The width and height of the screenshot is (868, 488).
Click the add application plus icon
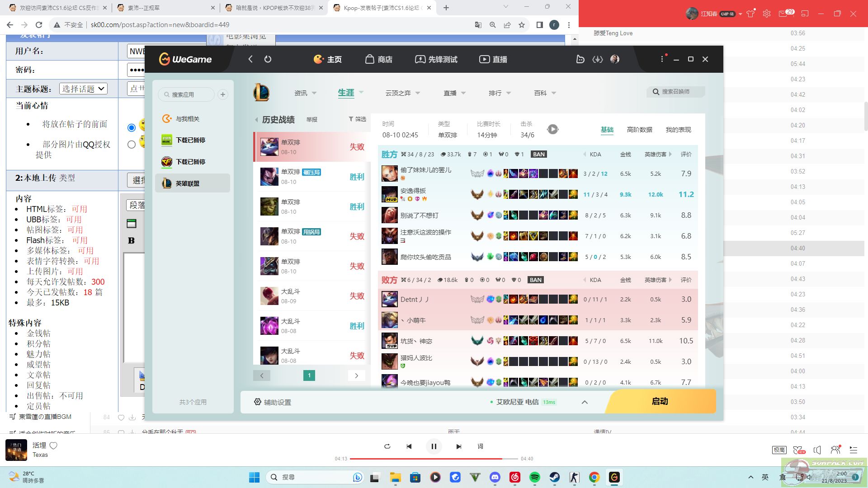tap(222, 94)
